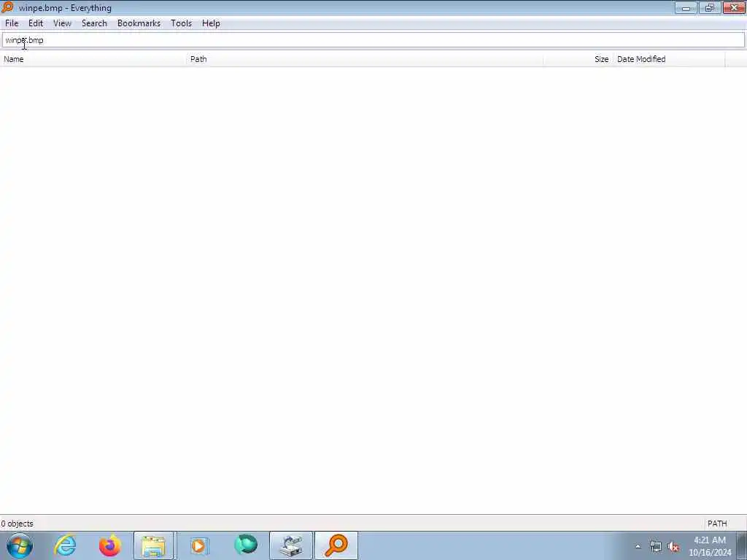Open the Search menu
The width and height of the screenshot is (747, 560).
[x=94, y=23]
